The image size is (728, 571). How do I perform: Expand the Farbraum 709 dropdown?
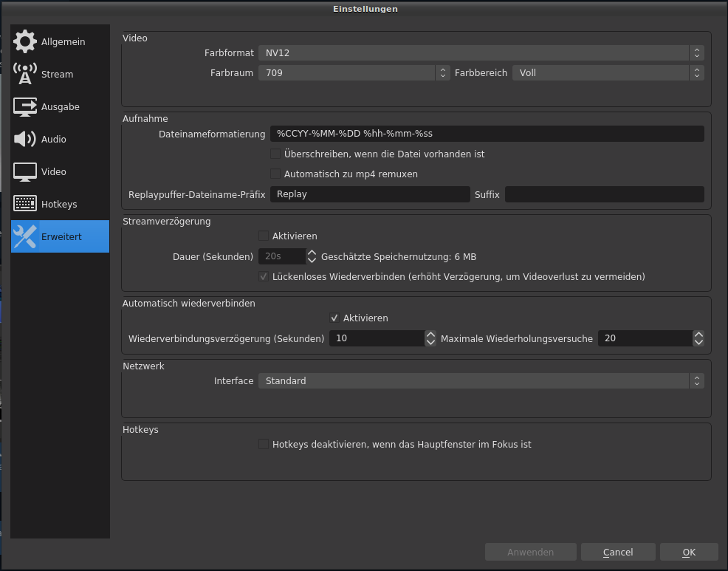pos(353,73)
